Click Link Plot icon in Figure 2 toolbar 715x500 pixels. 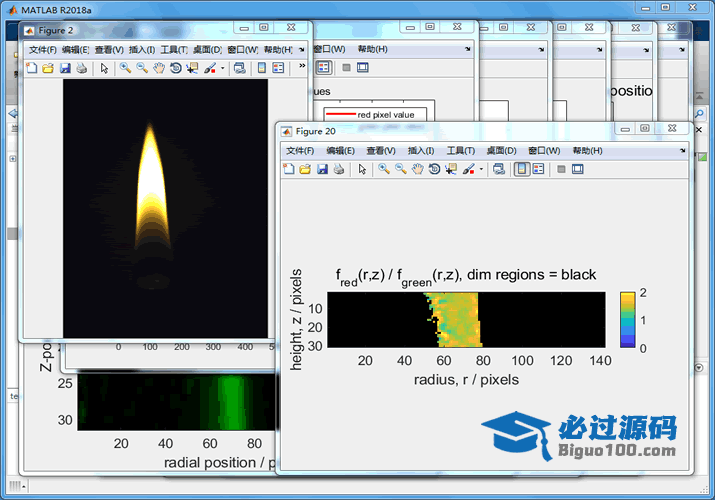(x=239, y=68)
